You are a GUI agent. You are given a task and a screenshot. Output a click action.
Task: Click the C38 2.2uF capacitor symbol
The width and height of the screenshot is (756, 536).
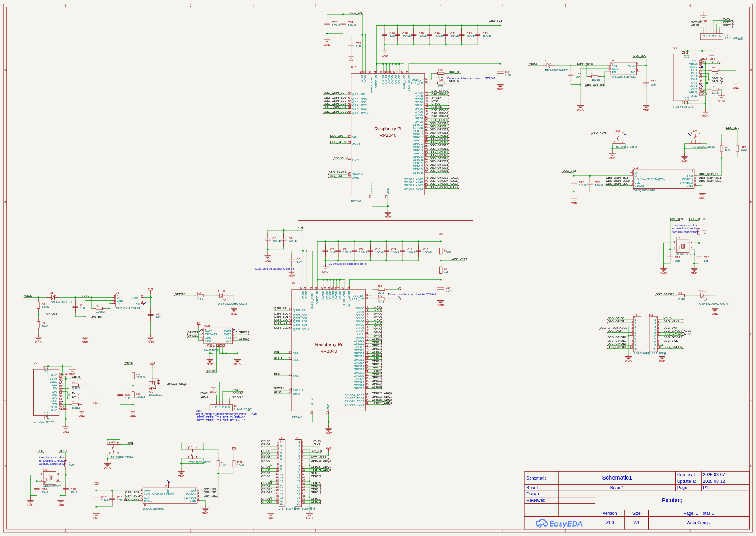click(x=500, y=73)
